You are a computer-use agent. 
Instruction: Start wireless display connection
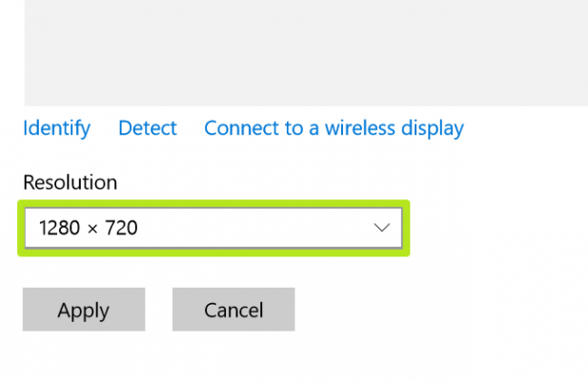pos(334,128)
